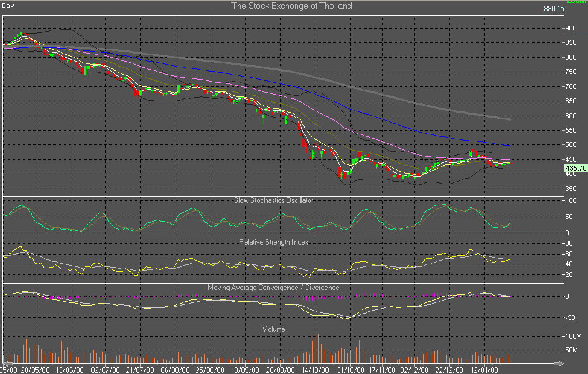This screenshot has height=374, width=588.
Task: Click the 350 price axis label
Action: 571,189
